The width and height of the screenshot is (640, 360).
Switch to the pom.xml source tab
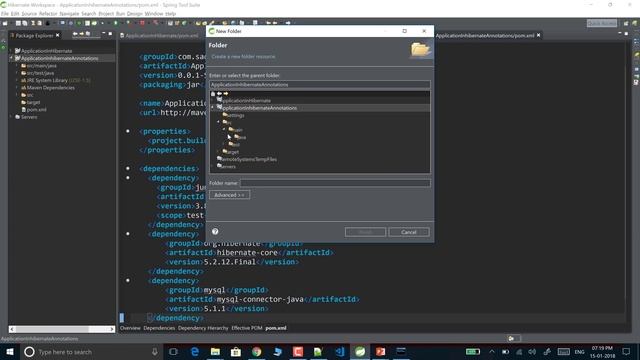[276, 328]
